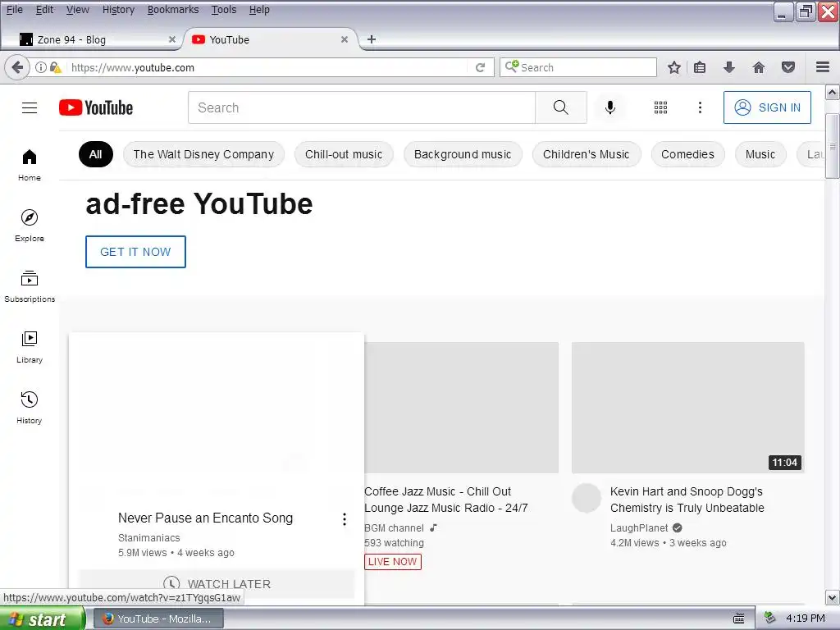Open the Stanimaniacs channel link

(149, 537)
